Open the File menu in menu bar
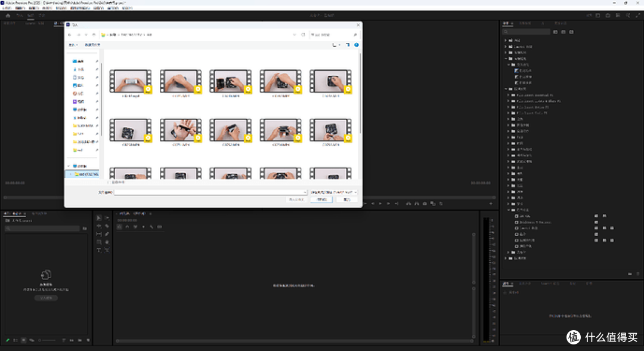The width and height of the screenshot is (644, 351). pyautogui.click(x=7, y=8)
